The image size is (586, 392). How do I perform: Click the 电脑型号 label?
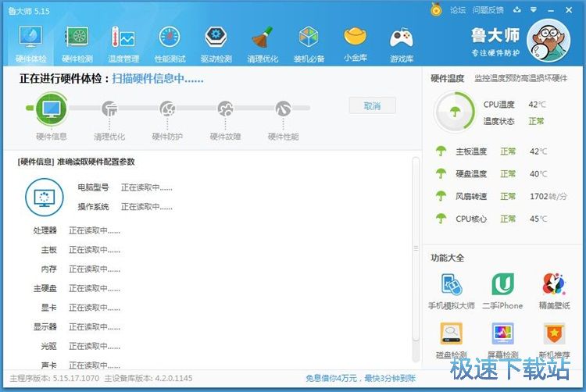93,187
